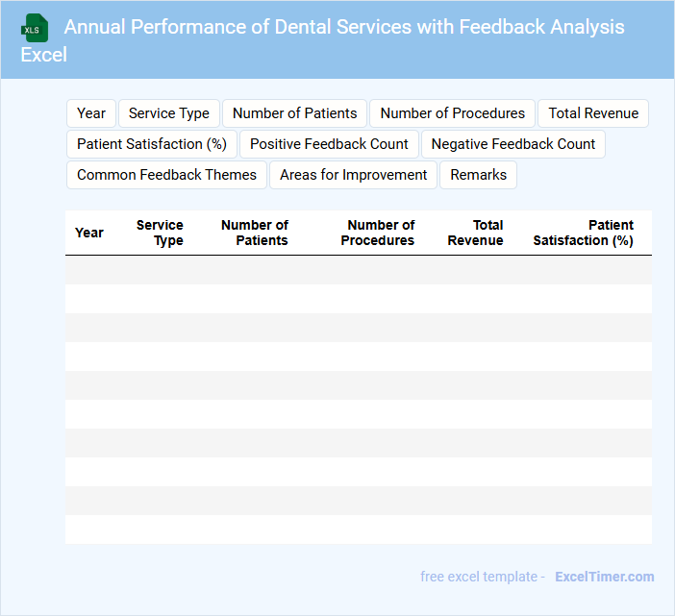The width and height of the screenshot is (675, 616).
Task: Click the Service Type table column header
Action: [x=160, y=233]
